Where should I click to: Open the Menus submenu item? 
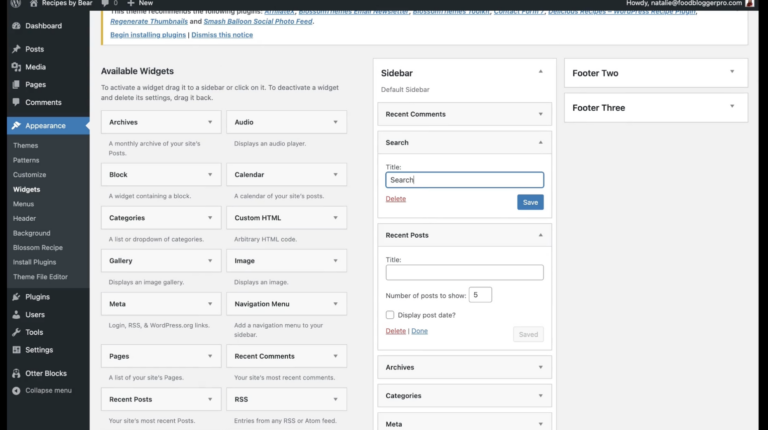(24, 204)
